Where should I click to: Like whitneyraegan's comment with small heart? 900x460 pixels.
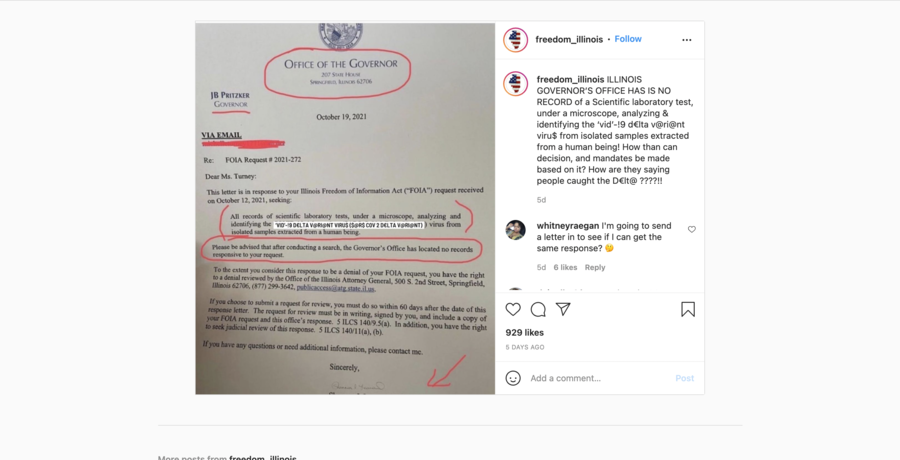pos(692,229)
